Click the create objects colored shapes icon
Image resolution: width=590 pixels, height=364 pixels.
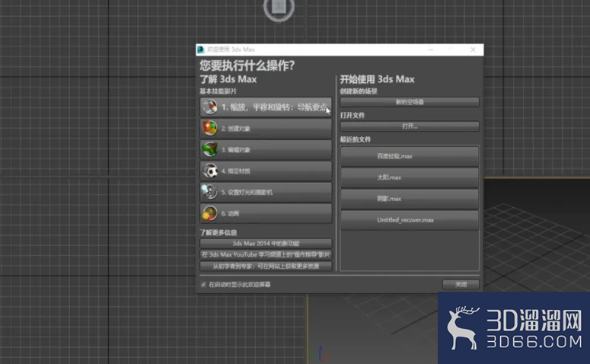click(x=210, y=129)
